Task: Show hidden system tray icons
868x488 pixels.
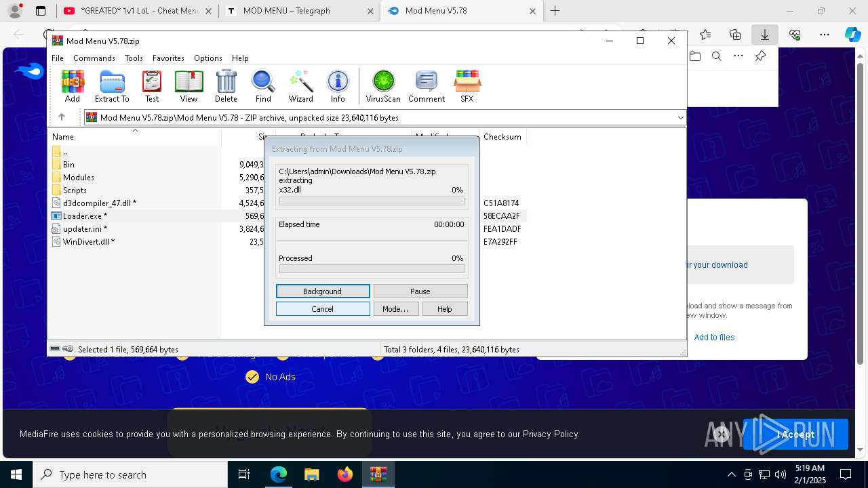Action: (x=731, y=474)
